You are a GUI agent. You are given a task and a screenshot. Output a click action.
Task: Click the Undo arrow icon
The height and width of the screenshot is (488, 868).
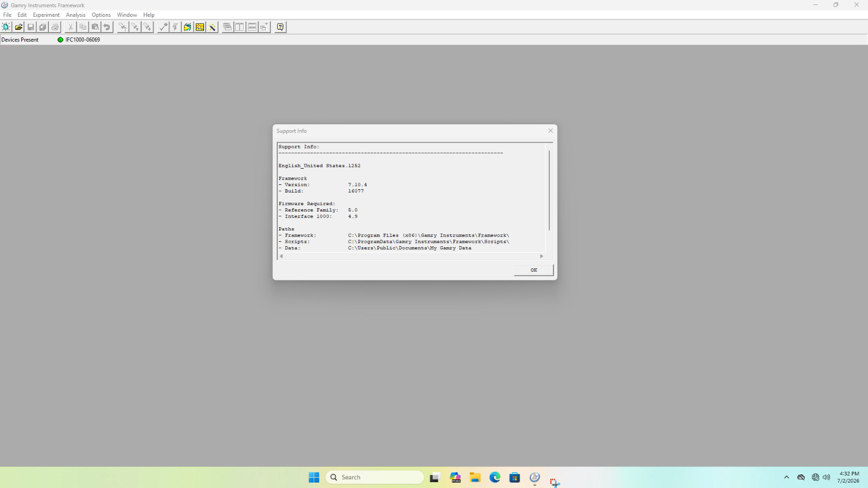pos(107,27)
